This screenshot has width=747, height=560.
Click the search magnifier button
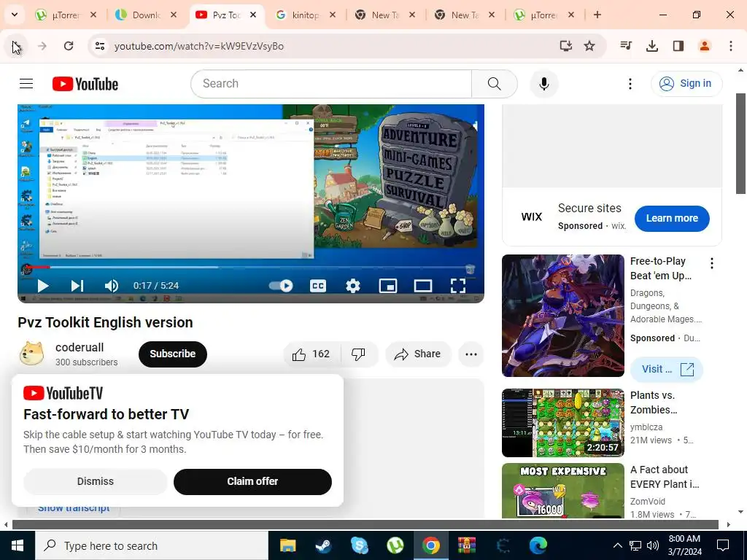[x=494, y=84]
